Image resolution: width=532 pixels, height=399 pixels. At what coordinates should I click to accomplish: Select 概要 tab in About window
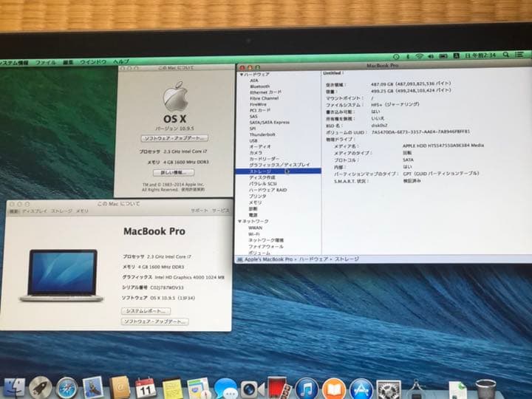tap(13, 211)
